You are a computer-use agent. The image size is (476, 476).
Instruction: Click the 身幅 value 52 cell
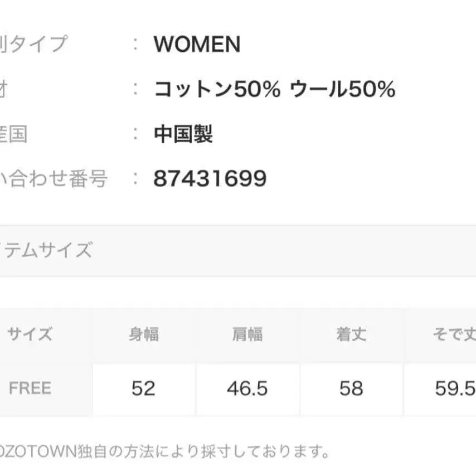pyautogui.click(x=143, y=388)
